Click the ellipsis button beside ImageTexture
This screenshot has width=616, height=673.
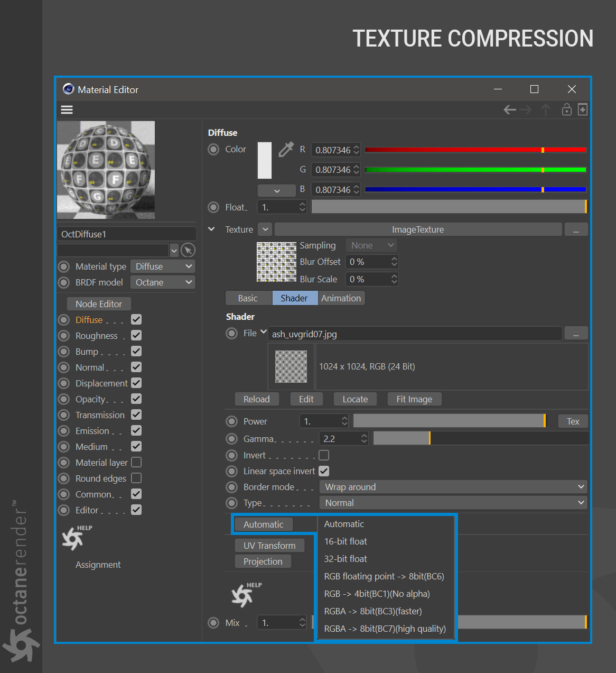[x=576, y=229]
